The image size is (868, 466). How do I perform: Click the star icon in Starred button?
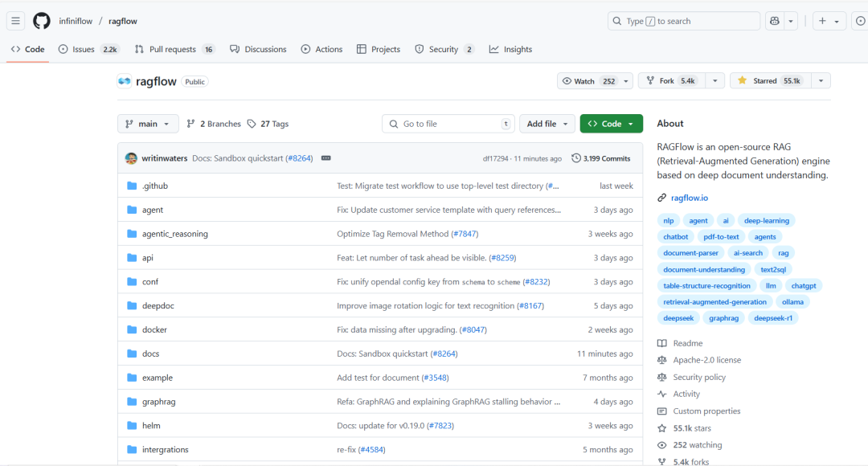[743, 81]
